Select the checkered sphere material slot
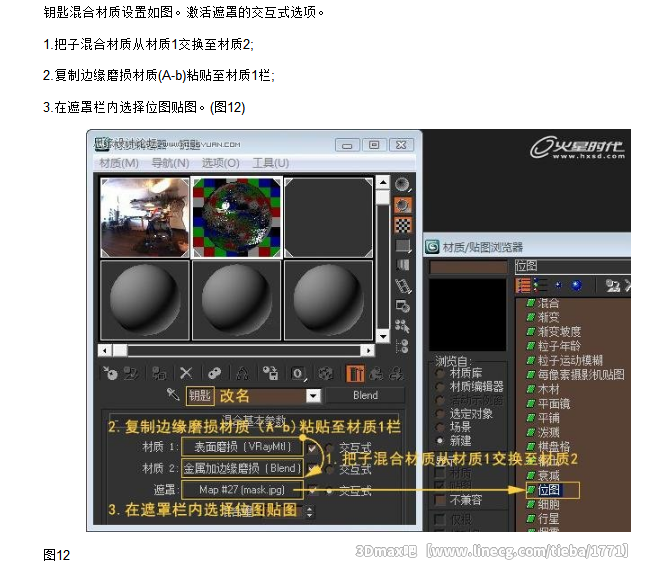Image resolution: width=668 pixels, height=570 pixels. point(236,217)
